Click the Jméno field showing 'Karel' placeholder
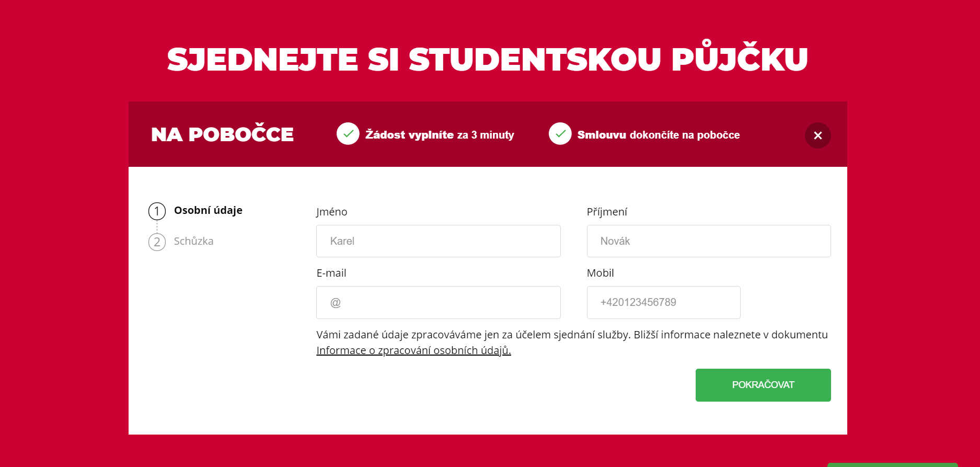This screenshot has width=980, height=467. [x=438, y=241]
